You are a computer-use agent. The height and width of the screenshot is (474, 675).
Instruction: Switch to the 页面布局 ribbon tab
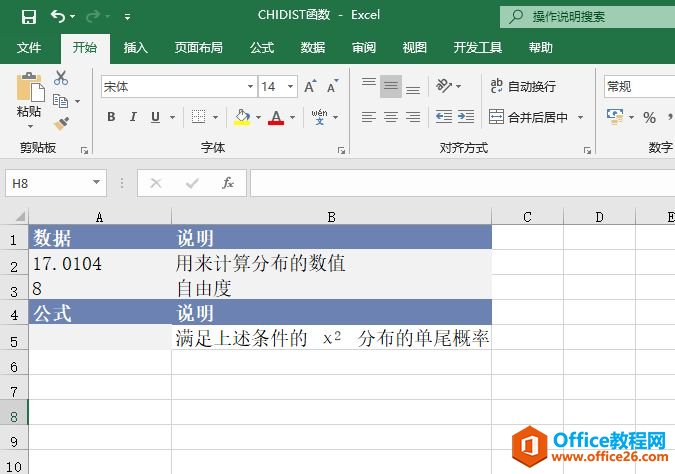tap(198, 47)
